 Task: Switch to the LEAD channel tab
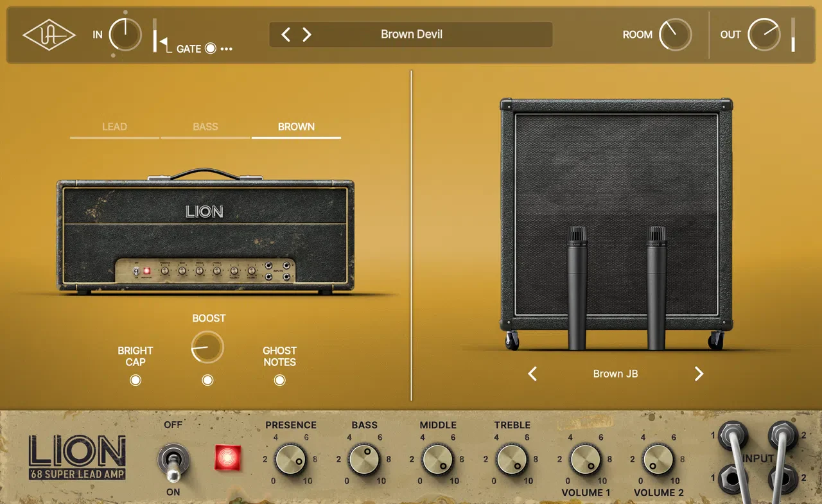[114, 126]
